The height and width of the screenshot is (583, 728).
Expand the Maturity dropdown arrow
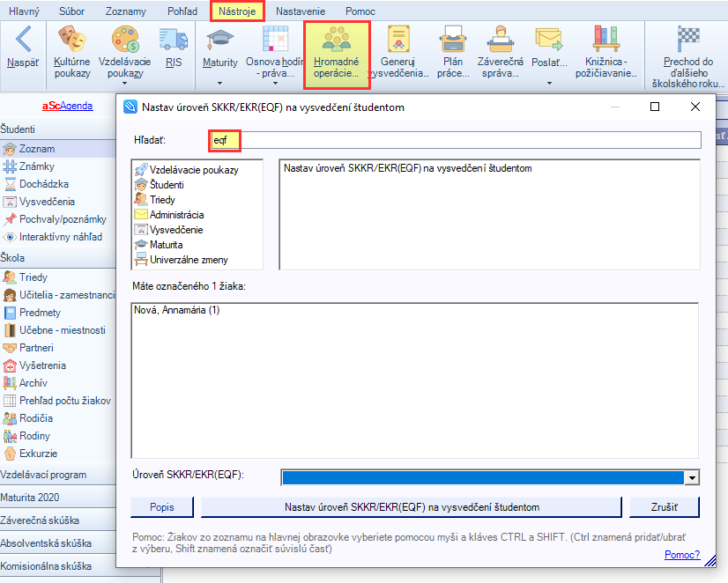point(220,84)
